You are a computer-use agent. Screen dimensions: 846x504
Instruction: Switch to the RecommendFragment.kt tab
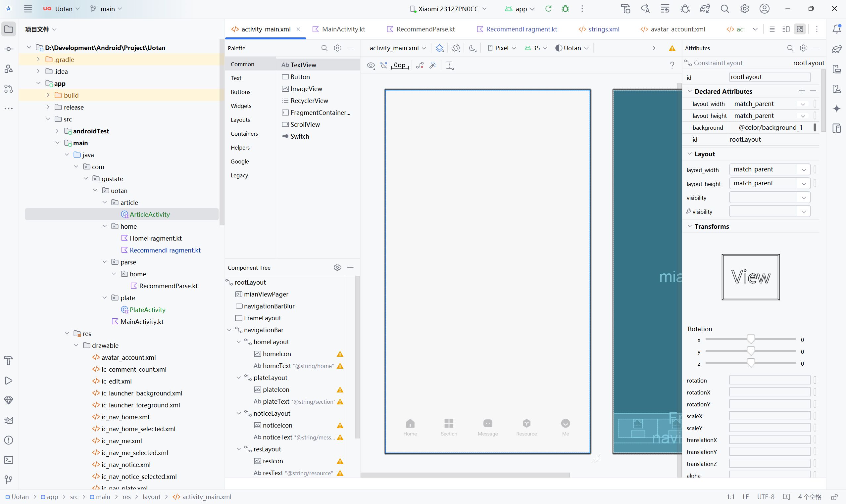point(517,29)
